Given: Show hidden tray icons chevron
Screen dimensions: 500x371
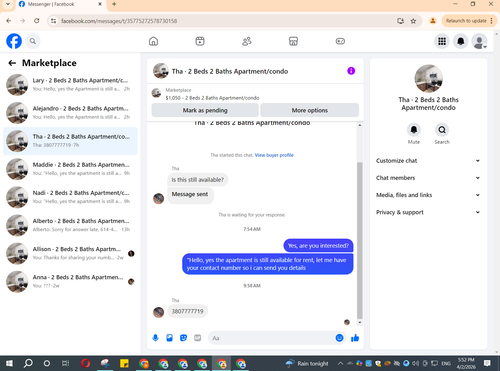Looking at the screenshot, I should click(x=340, y=363).
